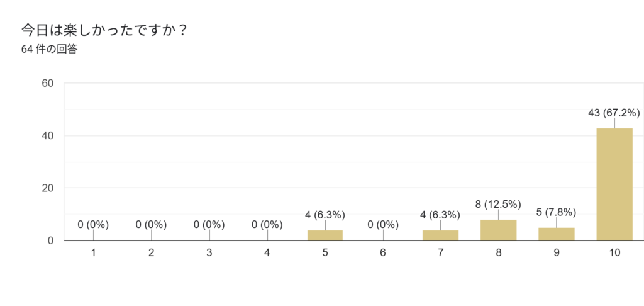Viewport: 644px width, 306px height.
Task: Click the chart title 今日は楽しかったですか？
Action: (x=104, y=30)
